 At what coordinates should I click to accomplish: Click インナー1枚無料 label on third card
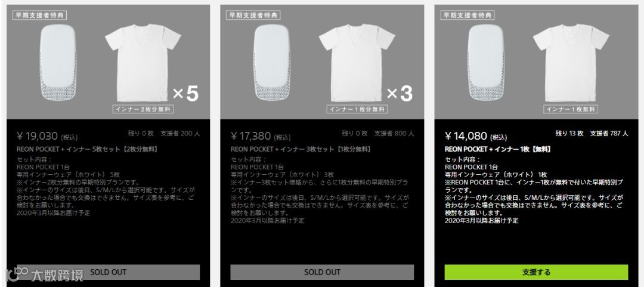(571, 109)
